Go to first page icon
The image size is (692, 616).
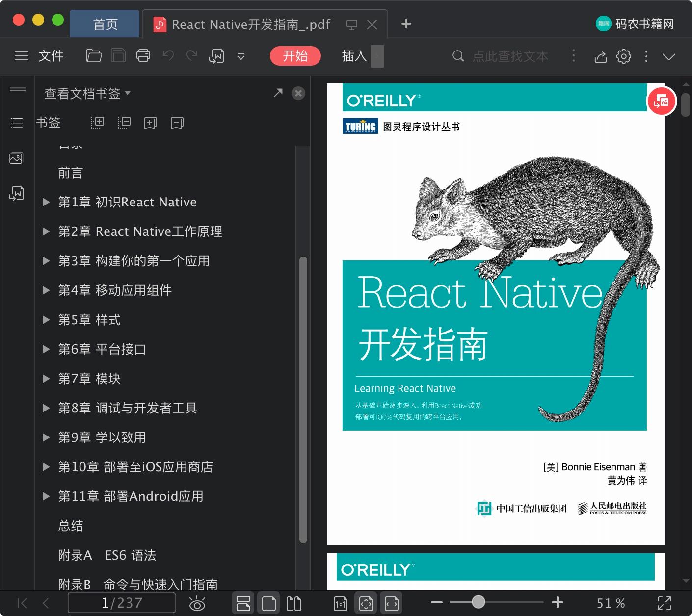pos(22,603)
